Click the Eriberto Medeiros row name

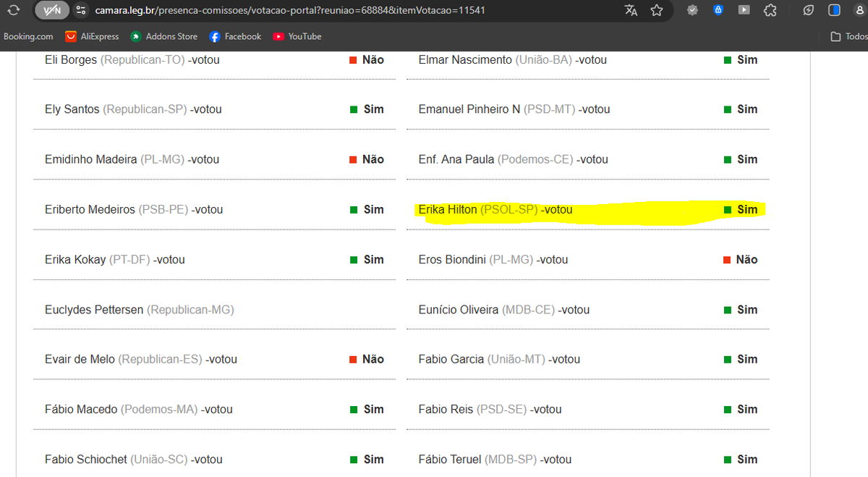[x=90, y=209]
